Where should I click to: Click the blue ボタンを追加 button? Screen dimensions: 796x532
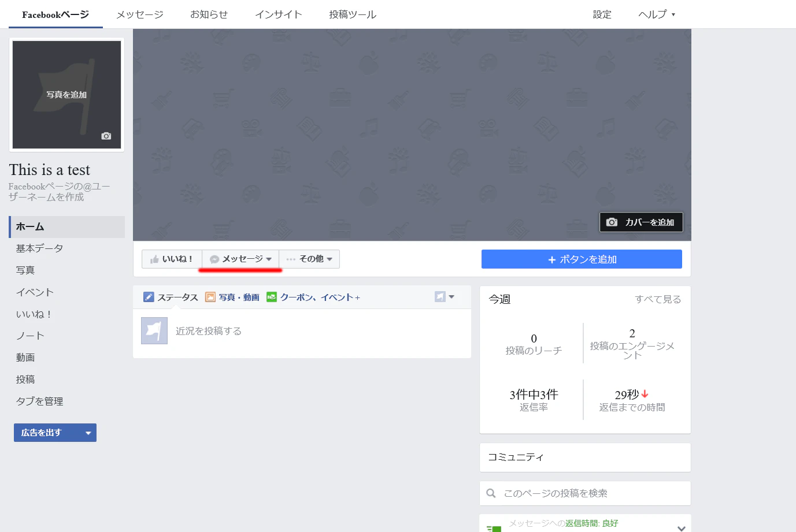[582, 259]
